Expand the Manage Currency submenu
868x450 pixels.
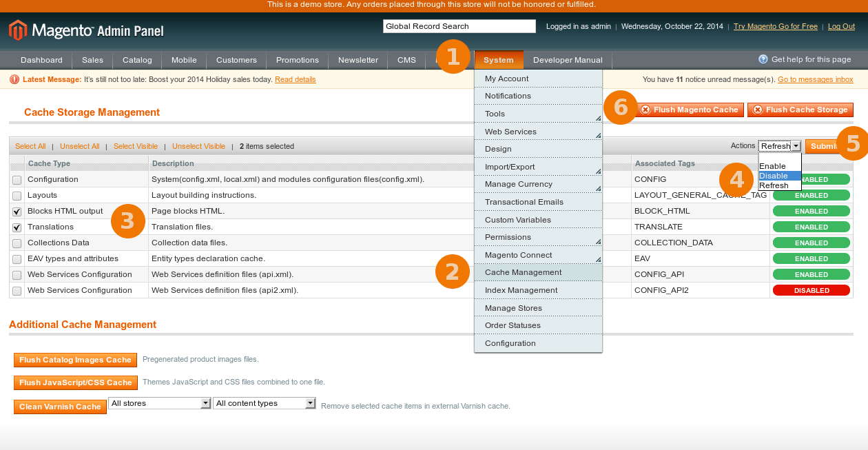click(x=538, y=184)
